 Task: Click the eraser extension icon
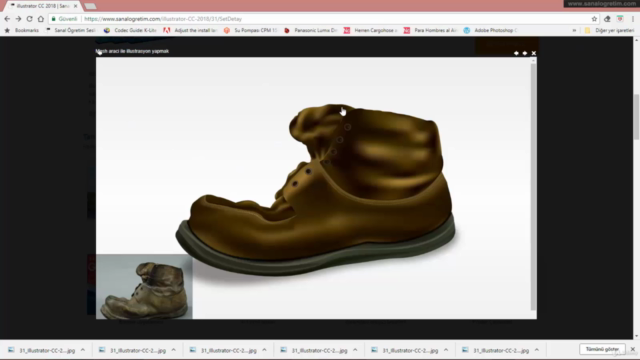607,19
